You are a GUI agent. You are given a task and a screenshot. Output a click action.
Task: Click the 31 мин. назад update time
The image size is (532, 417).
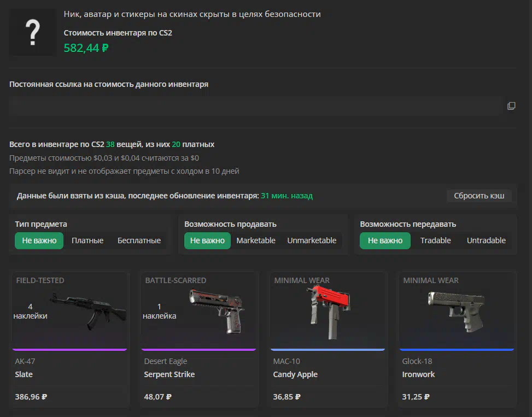pos(287,196)
